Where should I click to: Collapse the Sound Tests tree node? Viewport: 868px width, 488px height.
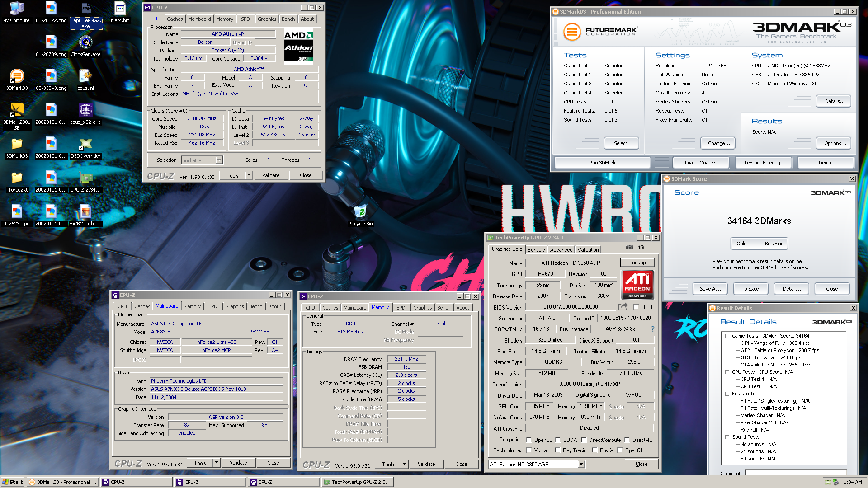727,437
